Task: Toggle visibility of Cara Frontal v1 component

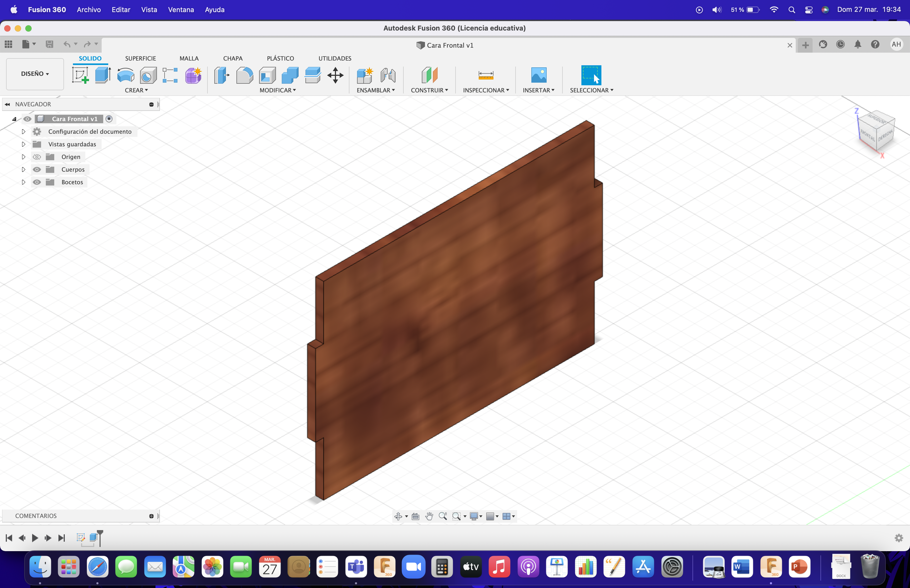Action: 27,119
